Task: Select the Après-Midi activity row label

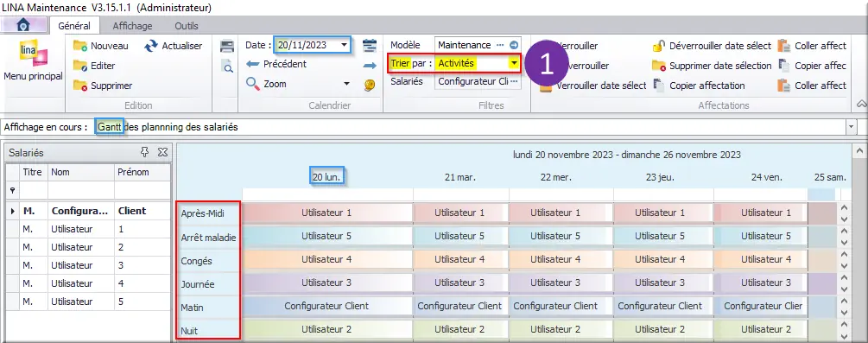Action: coord(203,213)
